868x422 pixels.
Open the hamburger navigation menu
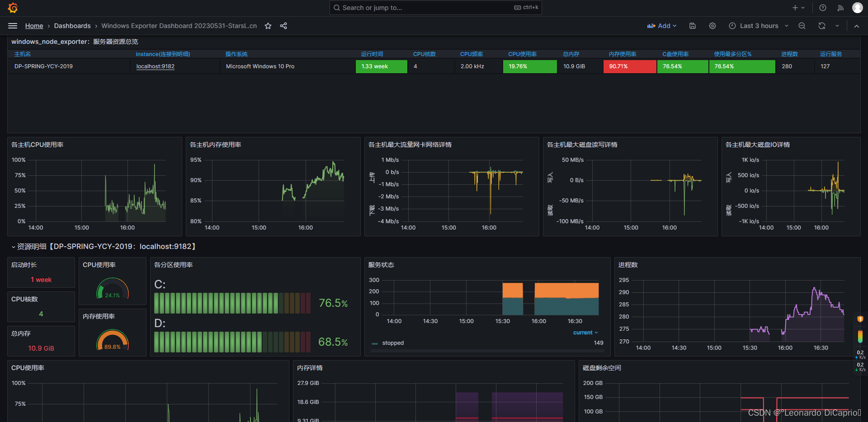click(x=13, y=26)
